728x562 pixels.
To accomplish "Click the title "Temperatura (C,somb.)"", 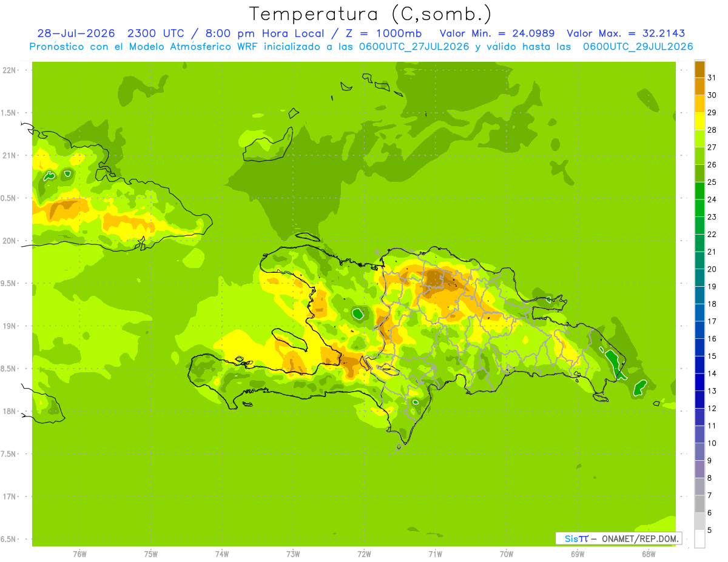I will point(371,14).
